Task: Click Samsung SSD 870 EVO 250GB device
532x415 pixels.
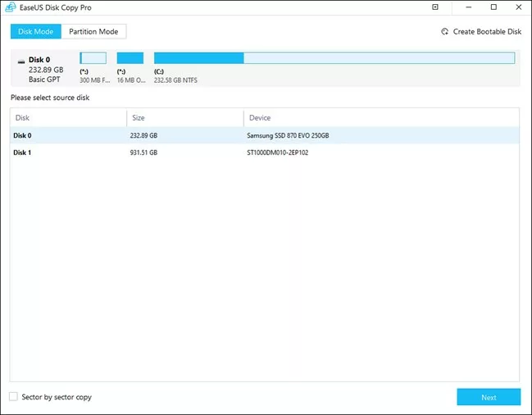Action: [x=288, y=135]
